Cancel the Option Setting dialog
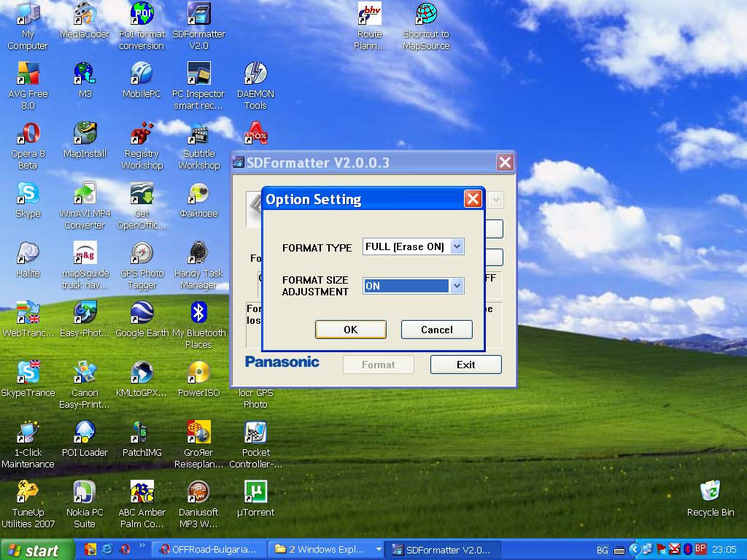Viewport: 747px width, 560px height. coord(436,330)
